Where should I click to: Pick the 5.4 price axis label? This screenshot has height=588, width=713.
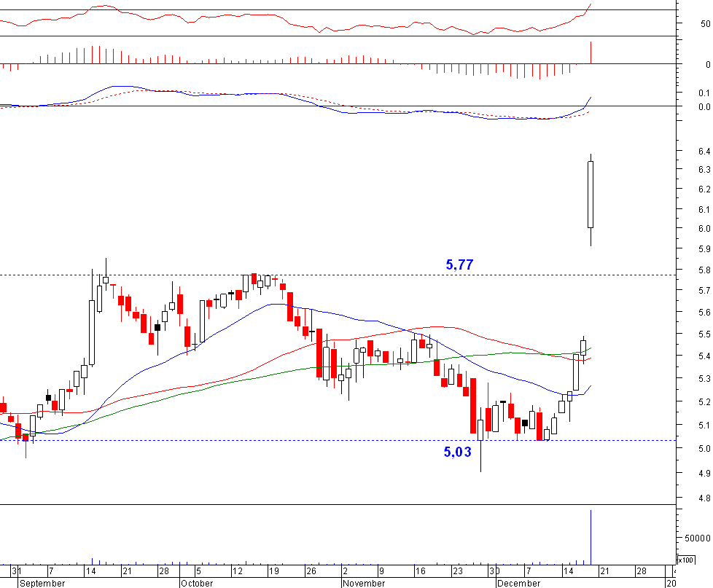tap(704, 356)
